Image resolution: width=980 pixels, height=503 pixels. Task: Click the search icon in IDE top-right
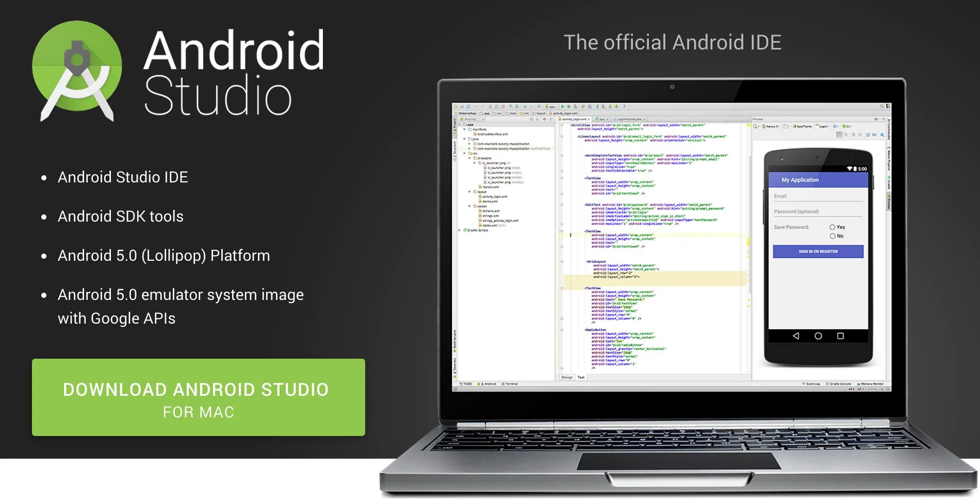882,106
